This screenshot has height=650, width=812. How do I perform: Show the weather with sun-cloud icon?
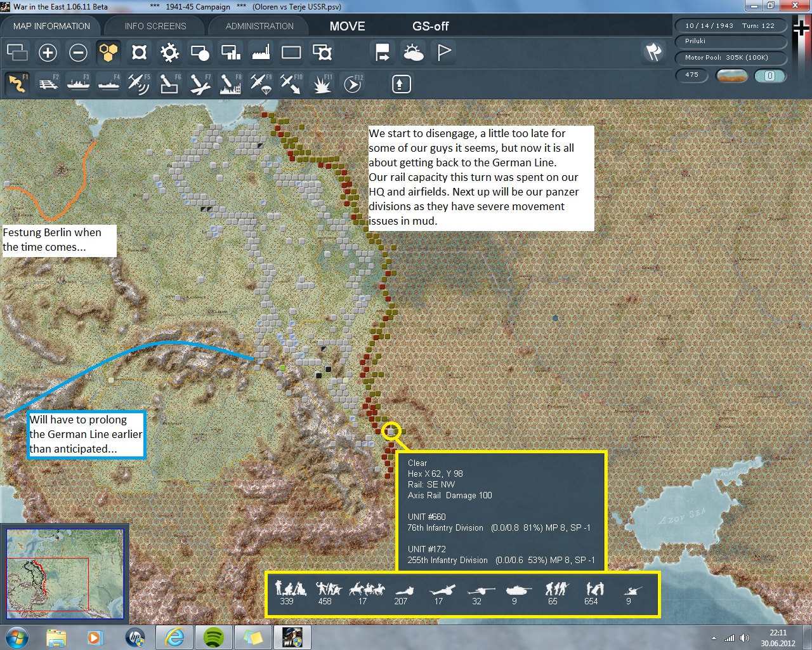[x=414, y=52]
